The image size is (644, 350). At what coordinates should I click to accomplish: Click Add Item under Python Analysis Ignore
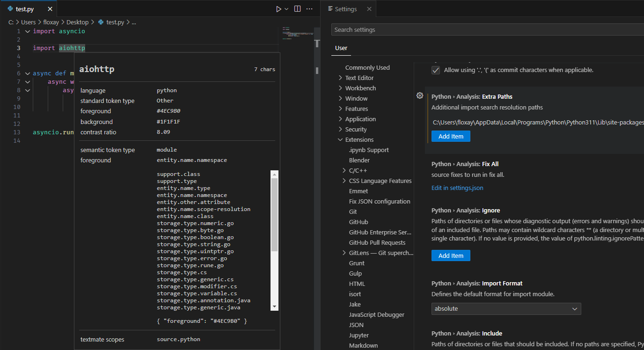450,255
